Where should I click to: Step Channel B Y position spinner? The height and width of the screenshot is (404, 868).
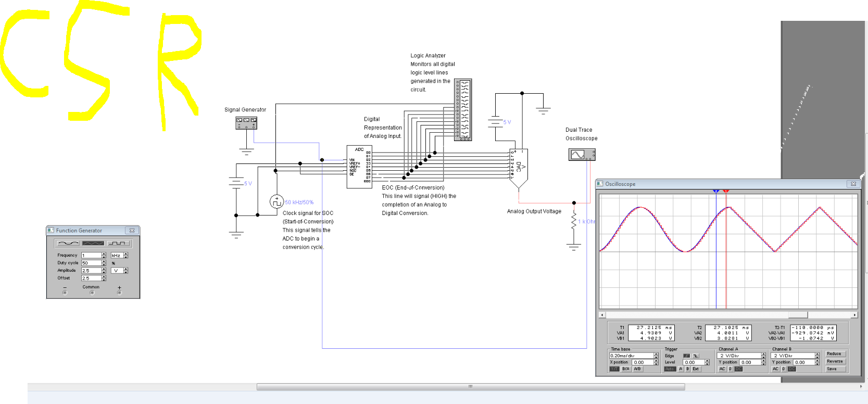pyautogui.click(x=817, y=362)
